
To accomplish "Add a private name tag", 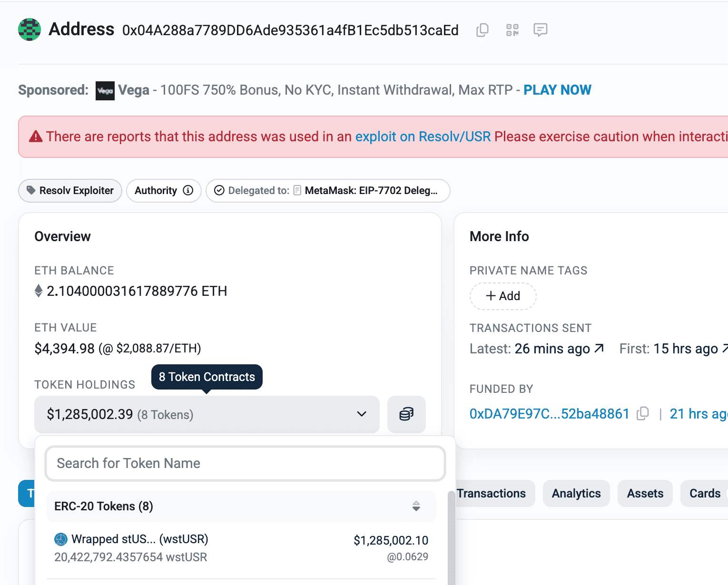I will [503, 296].
